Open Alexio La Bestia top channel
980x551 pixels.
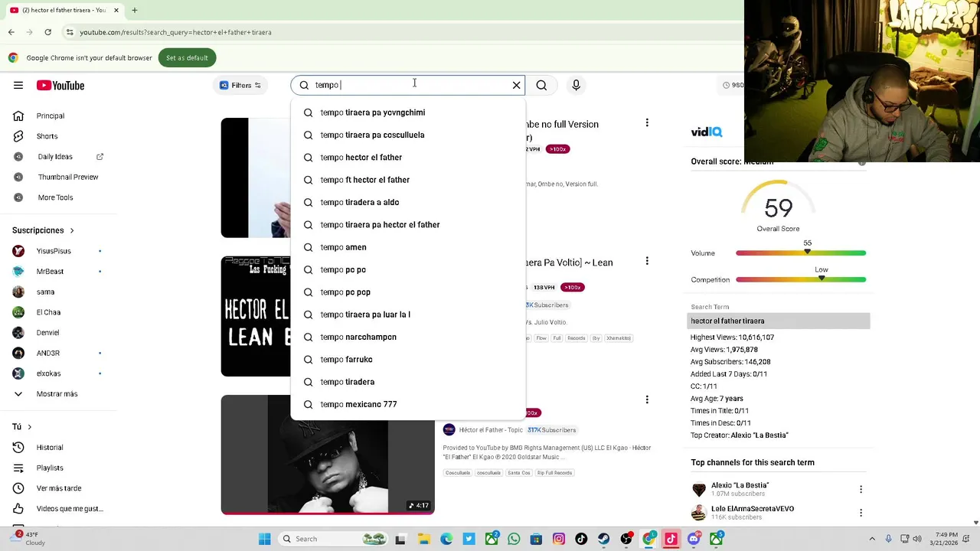740,485
